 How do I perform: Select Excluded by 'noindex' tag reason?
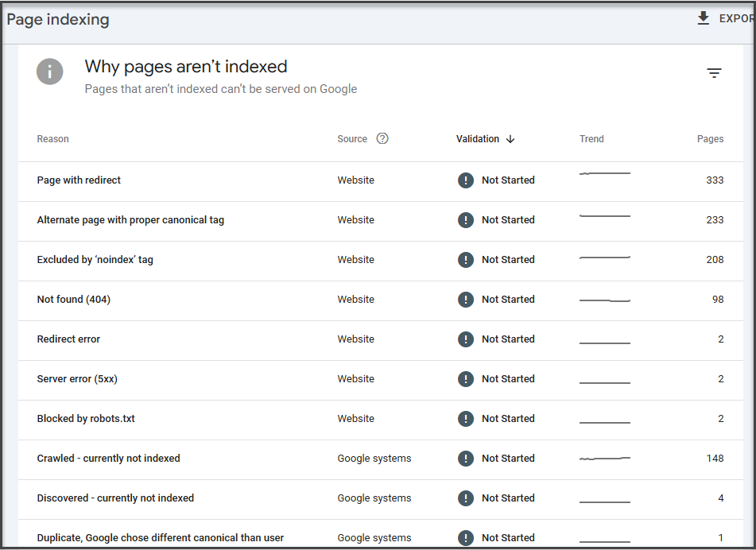95,260
